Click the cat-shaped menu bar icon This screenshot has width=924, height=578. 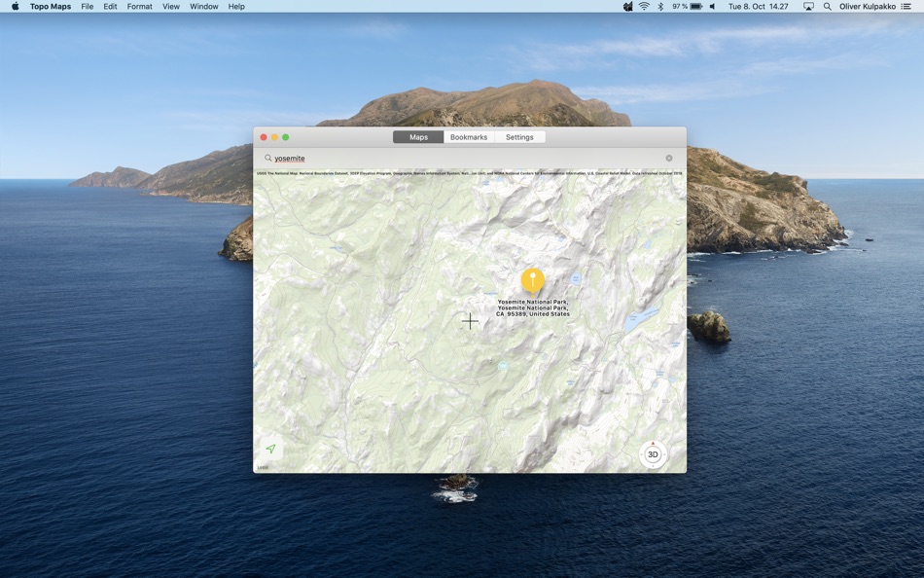point(627,7)
